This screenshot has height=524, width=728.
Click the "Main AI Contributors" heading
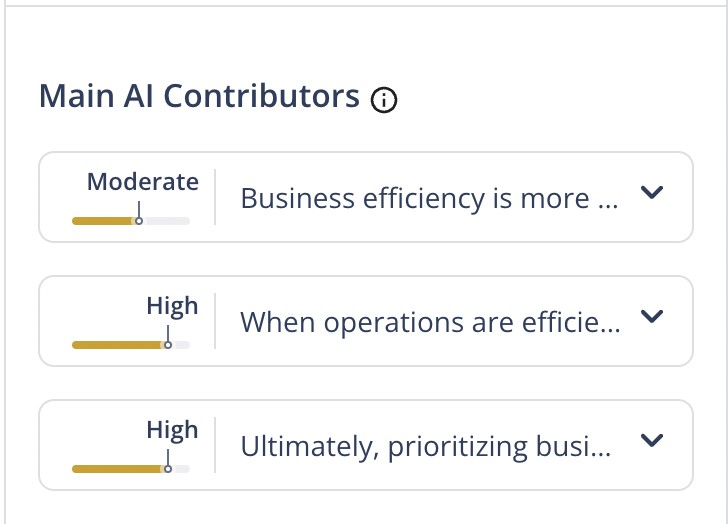199,96
